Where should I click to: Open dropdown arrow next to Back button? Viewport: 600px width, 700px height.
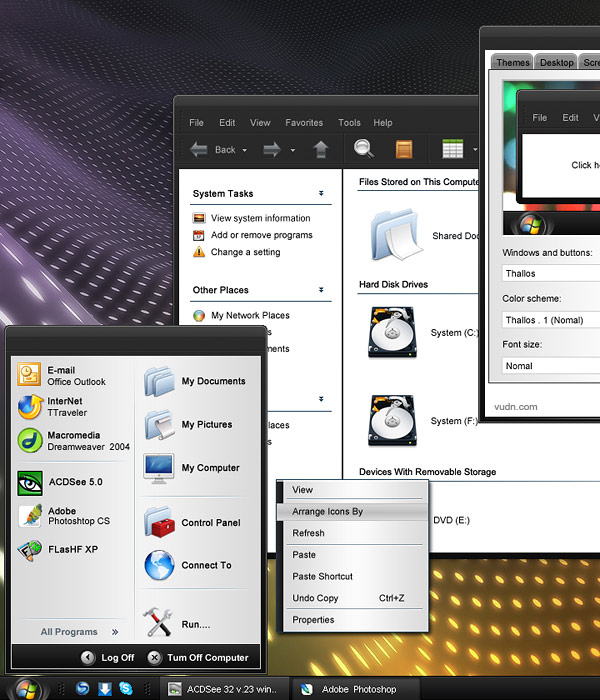pos(245,150)
